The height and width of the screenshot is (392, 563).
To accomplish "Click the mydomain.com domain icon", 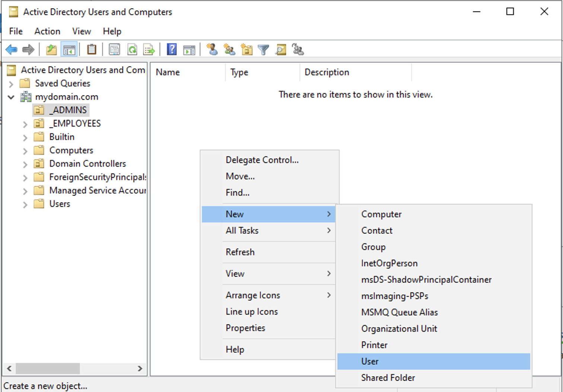I will pyautogui.click(x=26, y=97).
